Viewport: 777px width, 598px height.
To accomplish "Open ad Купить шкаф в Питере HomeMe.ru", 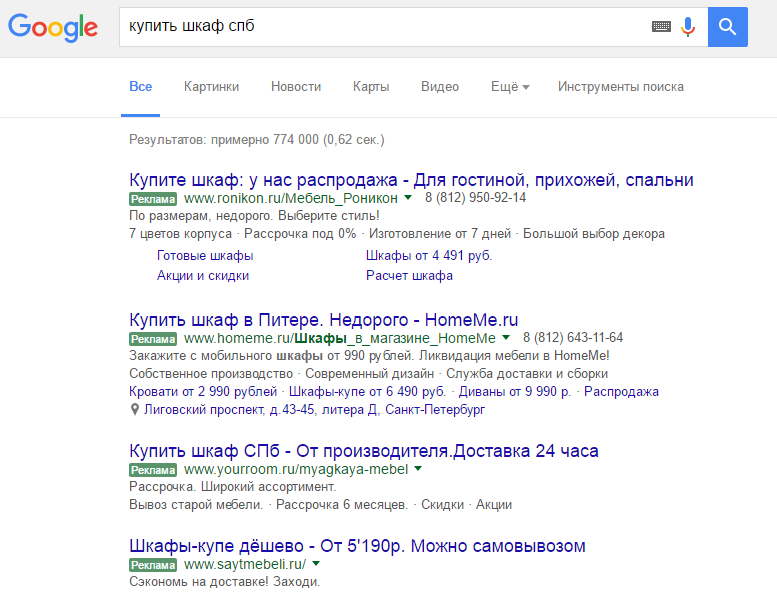I will pyautogui.click(x=324, y=320).
